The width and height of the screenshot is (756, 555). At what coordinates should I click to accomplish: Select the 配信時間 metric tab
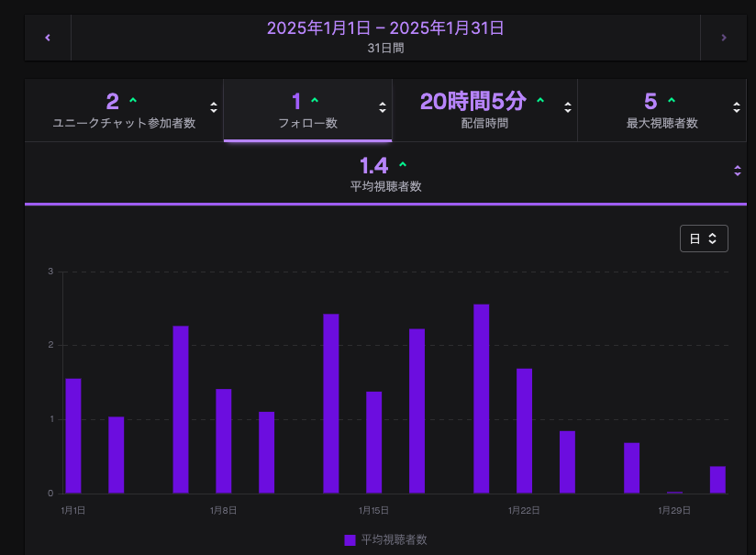coord(484,110)
